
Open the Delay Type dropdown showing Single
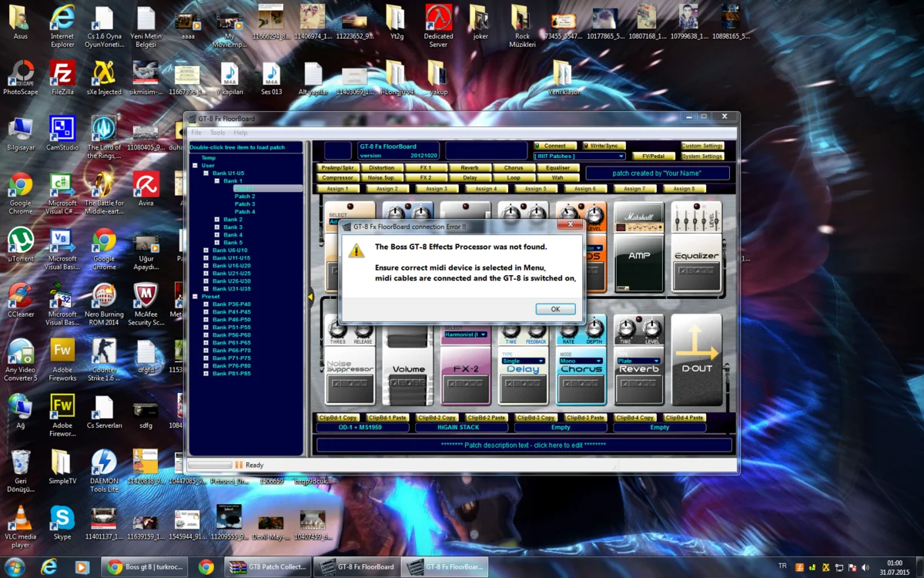coord(523,360)
